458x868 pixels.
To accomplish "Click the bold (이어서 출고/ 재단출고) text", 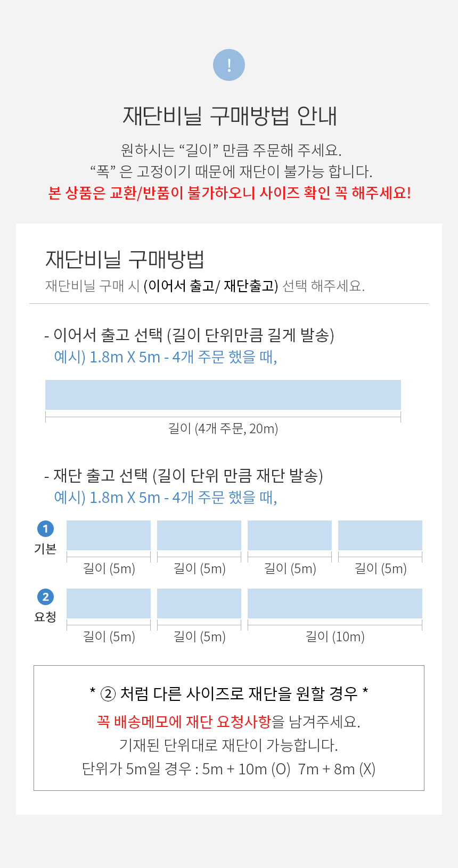I will (211, 286).
